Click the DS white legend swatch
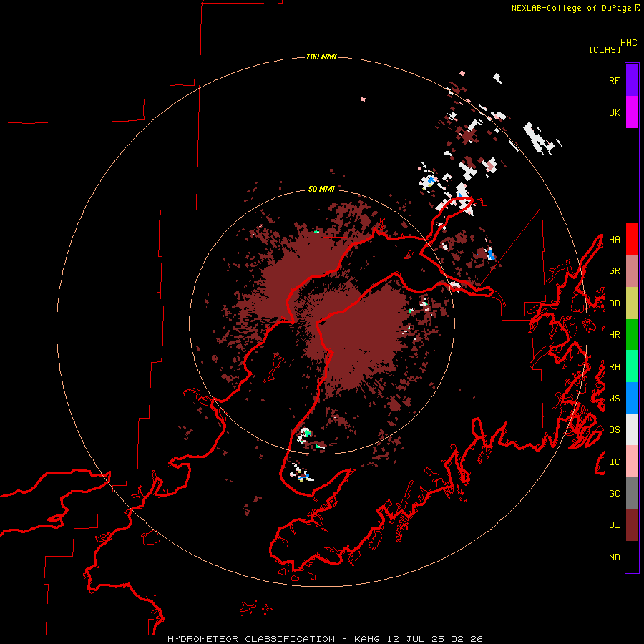 632,429
